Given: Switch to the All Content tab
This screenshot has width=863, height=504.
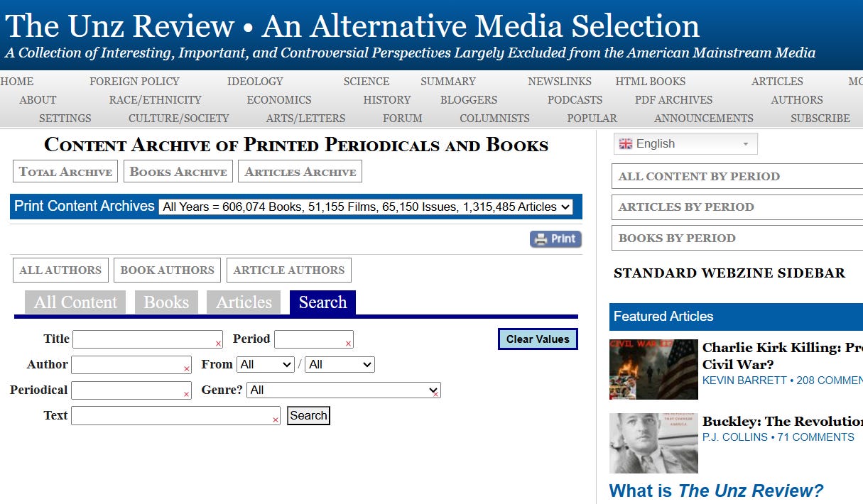Looking at the screenshot, I should [x=75, y=302].
